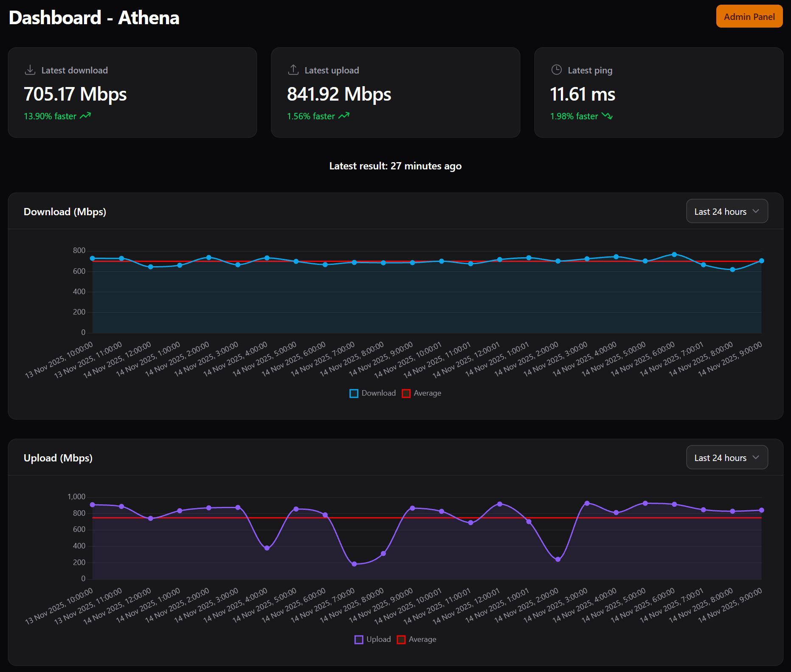Click the download arrow icon on Latest download card
Viewport: 791px width, 672px height.
pos(30,70)
